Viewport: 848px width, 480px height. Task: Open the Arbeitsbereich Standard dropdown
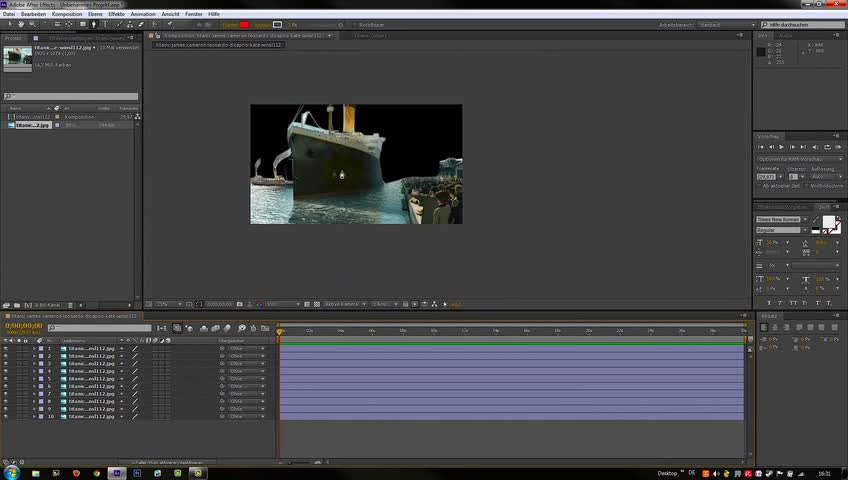[x=724, y=24]
